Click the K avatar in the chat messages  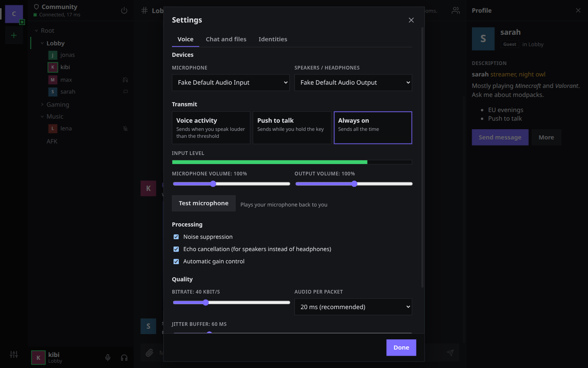click(148, 188)
